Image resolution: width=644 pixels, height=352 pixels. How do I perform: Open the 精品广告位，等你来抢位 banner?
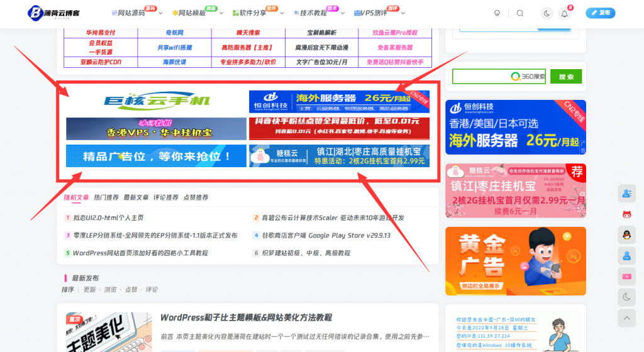click(156, 156)
